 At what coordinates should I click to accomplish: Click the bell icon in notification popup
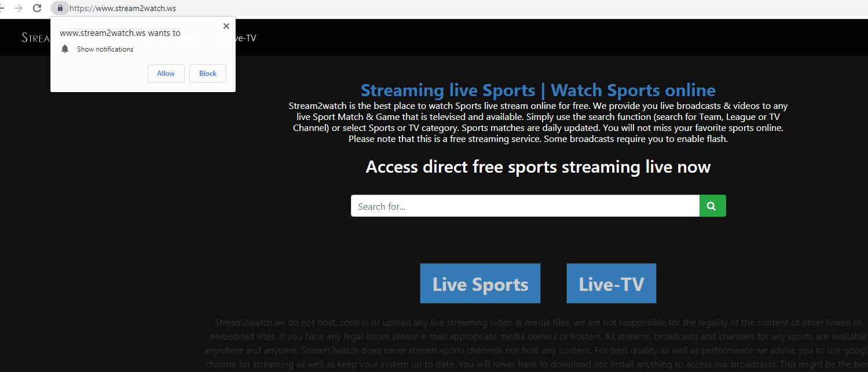tap(65, 49)
